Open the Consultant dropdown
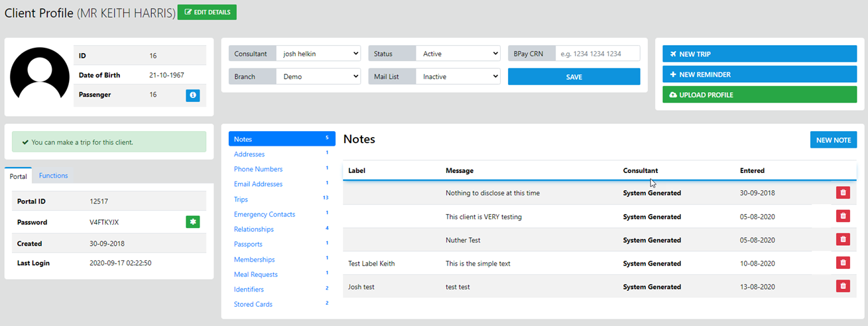This screenshot has height=326, width=868. coord(318,54)
